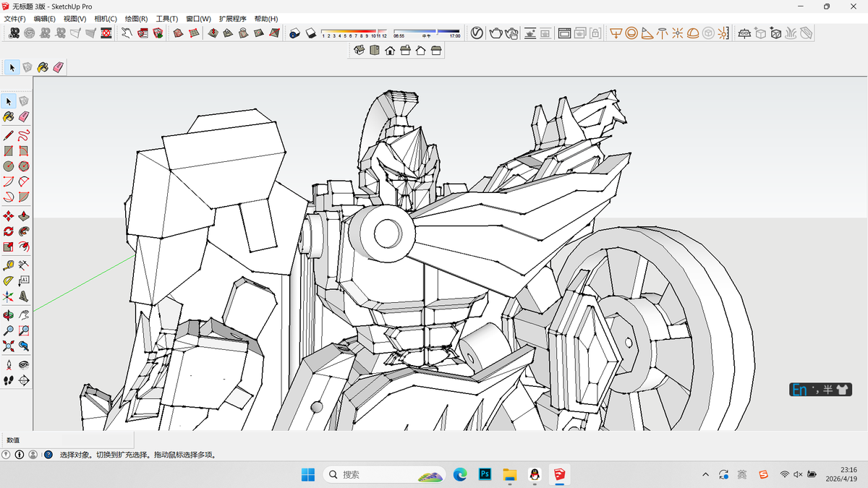Switch to Front view house icon
This screenshot has height=488, width=868.
390,50
